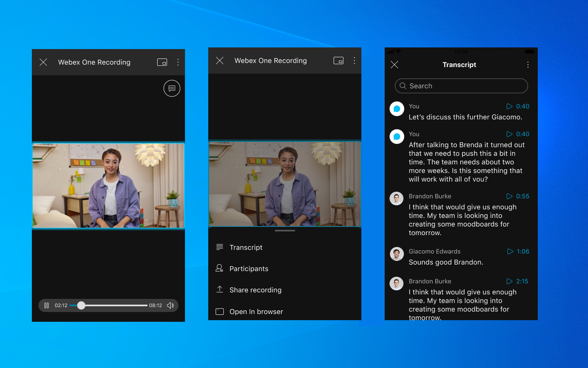Image resolution: width=588 pixels, height=368 pixels.
Task: Click the elapsed time 02:12
Action: 61,305
